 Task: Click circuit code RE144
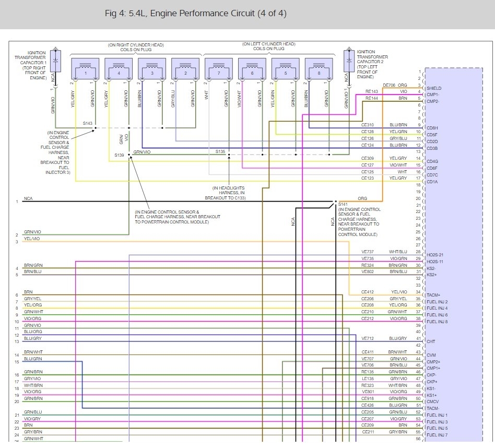(372, 99)
